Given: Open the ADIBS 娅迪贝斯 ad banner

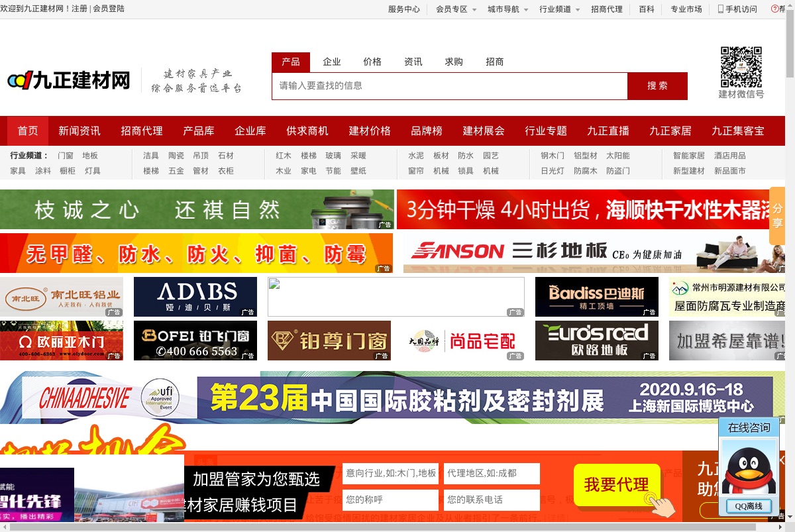Looking at the screenshot, I should [x=195, y=297].
